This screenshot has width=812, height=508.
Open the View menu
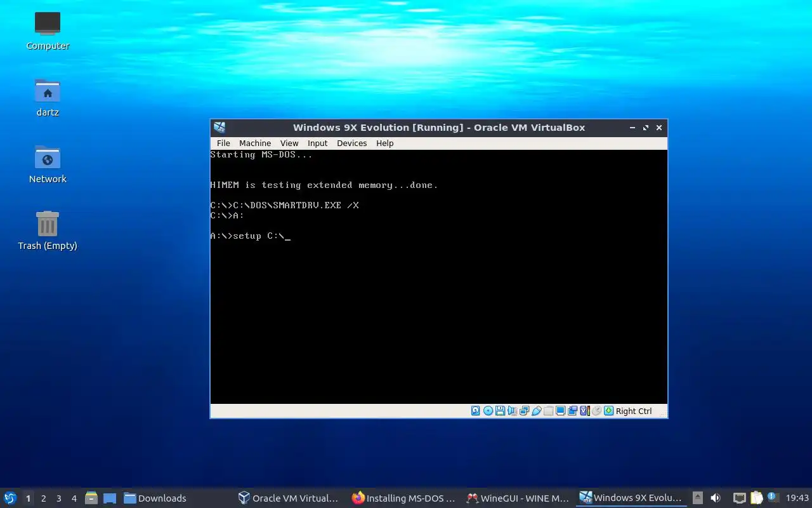pos(289,143)
